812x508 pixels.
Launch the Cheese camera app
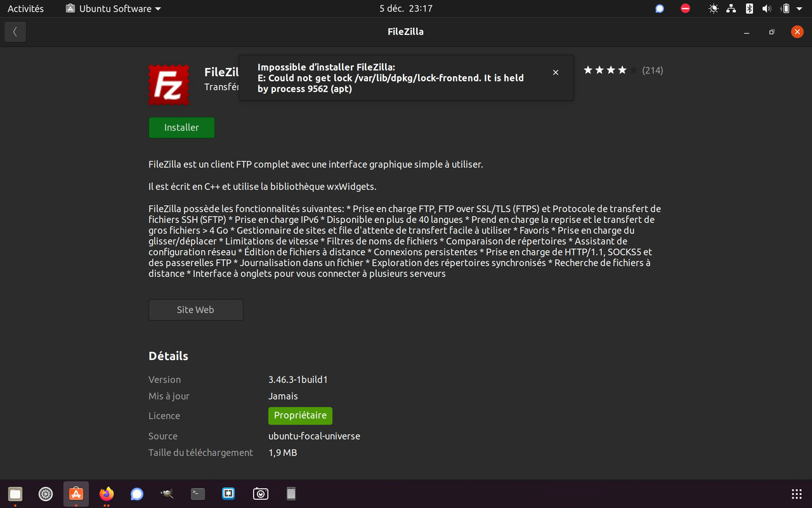coord(260,493)
